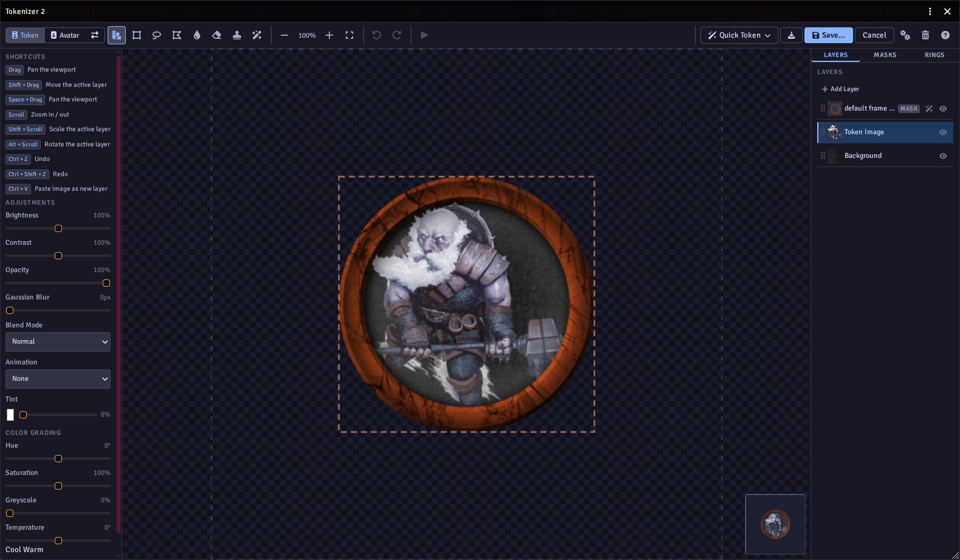Click the Save button
This screenshot has height=560, width=960.
829,35
